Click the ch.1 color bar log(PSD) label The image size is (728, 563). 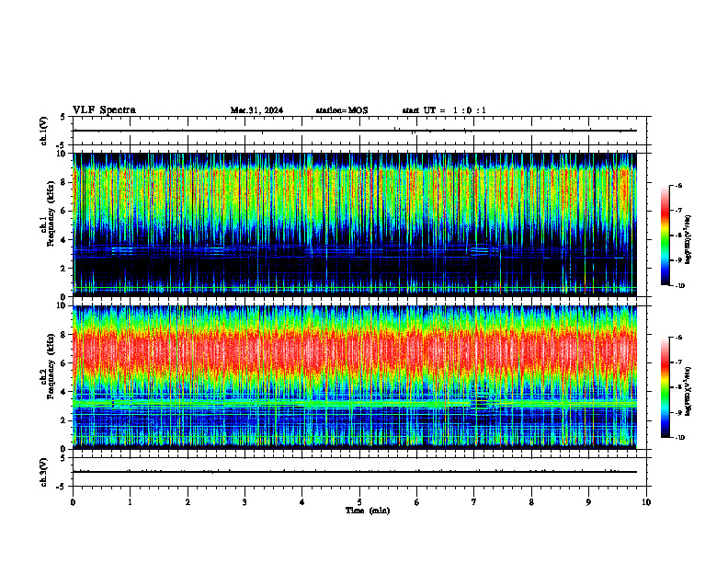click(x=688, y=240)
